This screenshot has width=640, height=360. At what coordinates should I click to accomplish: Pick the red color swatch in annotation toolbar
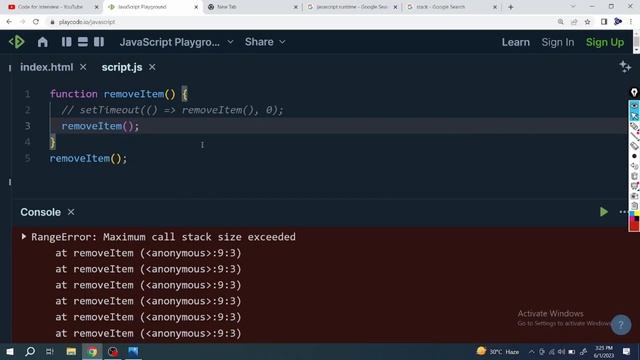(634, 226)
